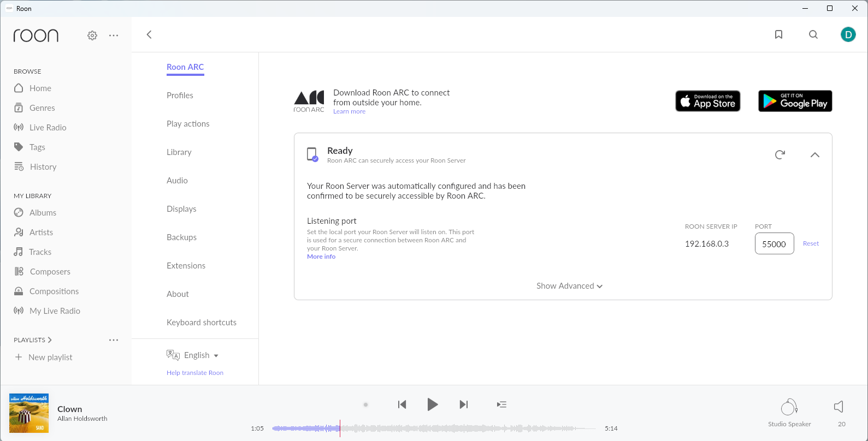Play the current track
Viewport: 868px width, 441px height.
point(433,404)
